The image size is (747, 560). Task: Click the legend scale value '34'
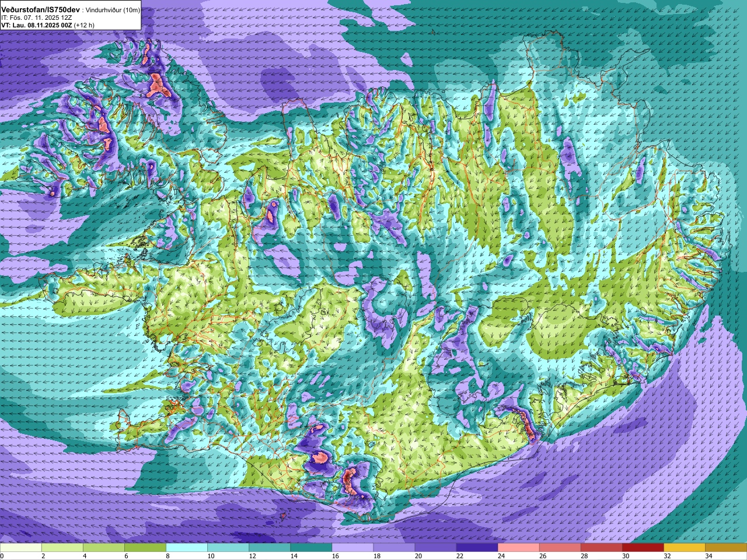click(x=708, y=556)
